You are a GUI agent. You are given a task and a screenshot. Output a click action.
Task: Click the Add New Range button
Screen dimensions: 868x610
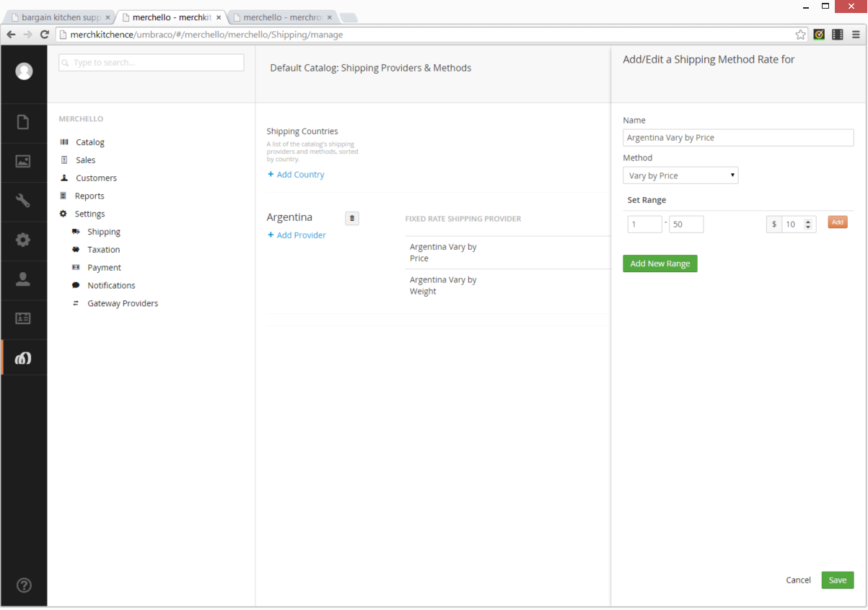[660, 263]
